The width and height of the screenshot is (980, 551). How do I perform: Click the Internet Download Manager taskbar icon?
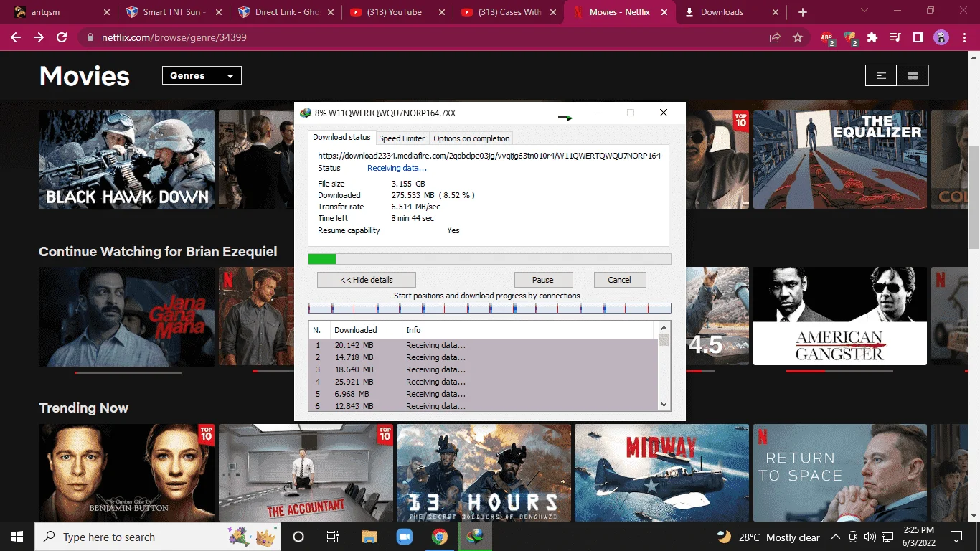pyautogui.click(x=474, y=537)
